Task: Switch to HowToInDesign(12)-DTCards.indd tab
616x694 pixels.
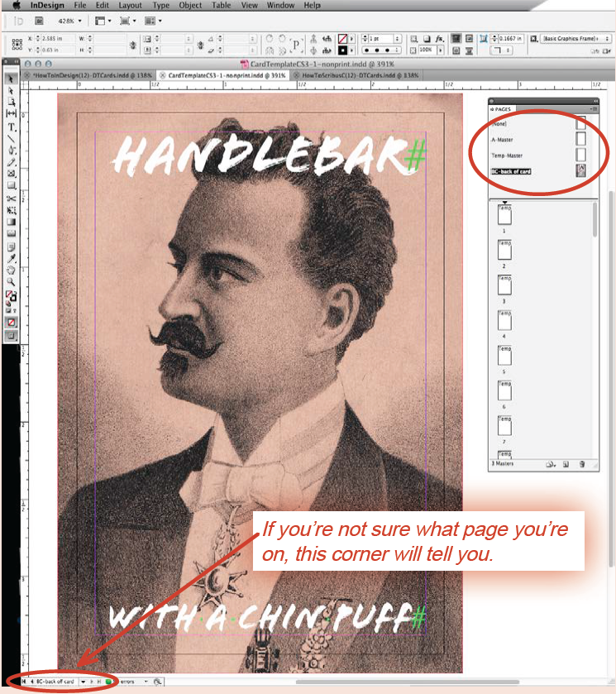Action: 88,74
